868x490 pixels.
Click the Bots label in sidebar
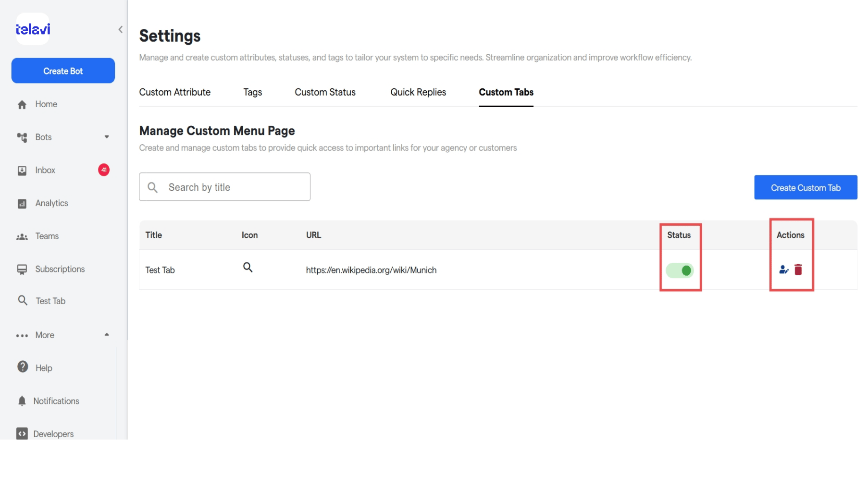tap(43, 137)
